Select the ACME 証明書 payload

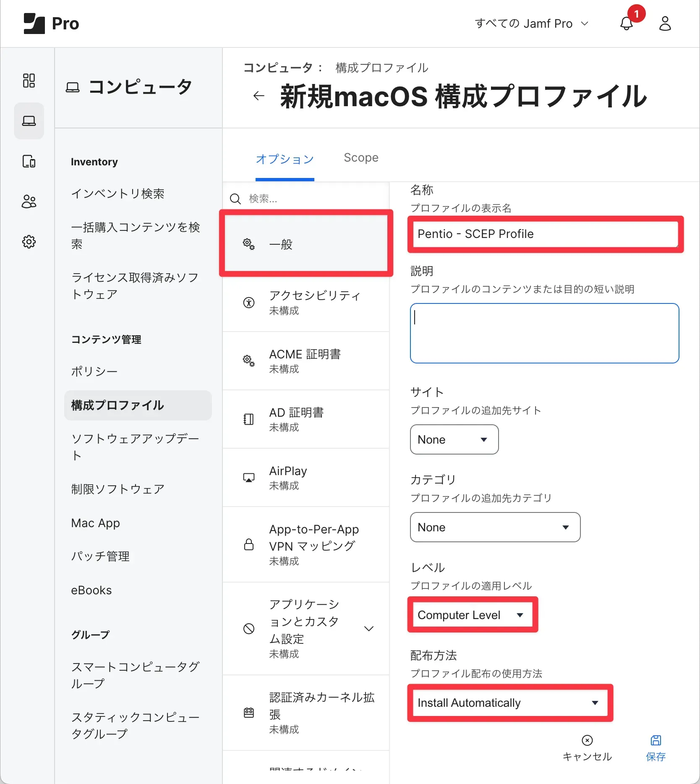coord(306,361)
